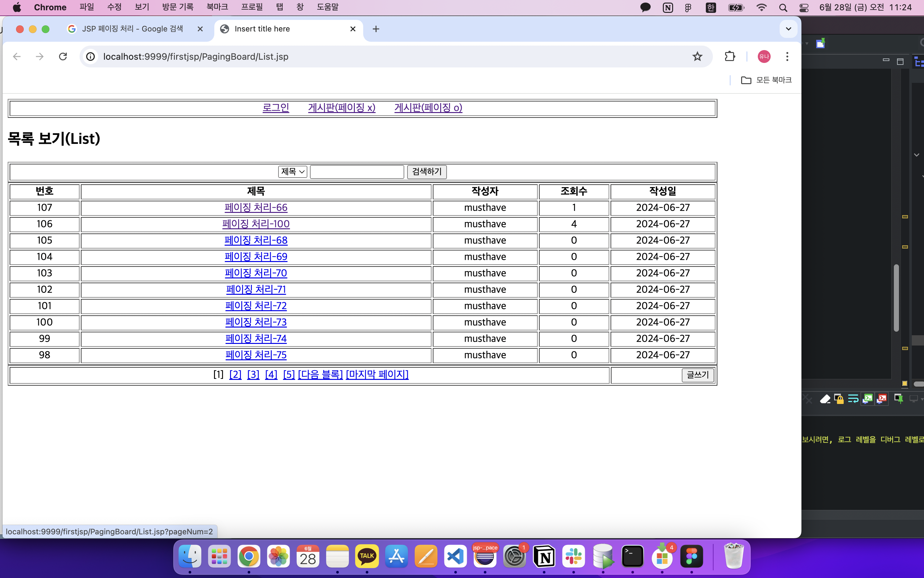Switch to the Insert title here tab

pyautogui.click(x=288, y=29)
